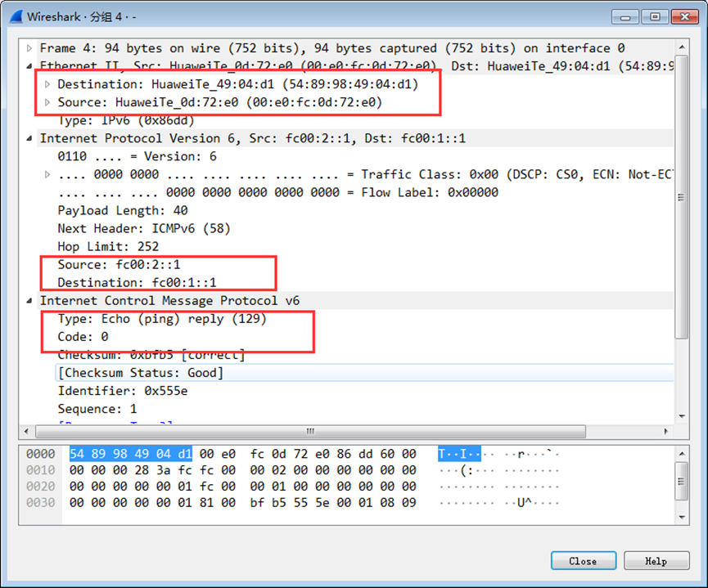Expand the Traffic Class 0x00 node
Image resolution: width=708 pixels, height=588 pixels.
click(x=47, y=175)
